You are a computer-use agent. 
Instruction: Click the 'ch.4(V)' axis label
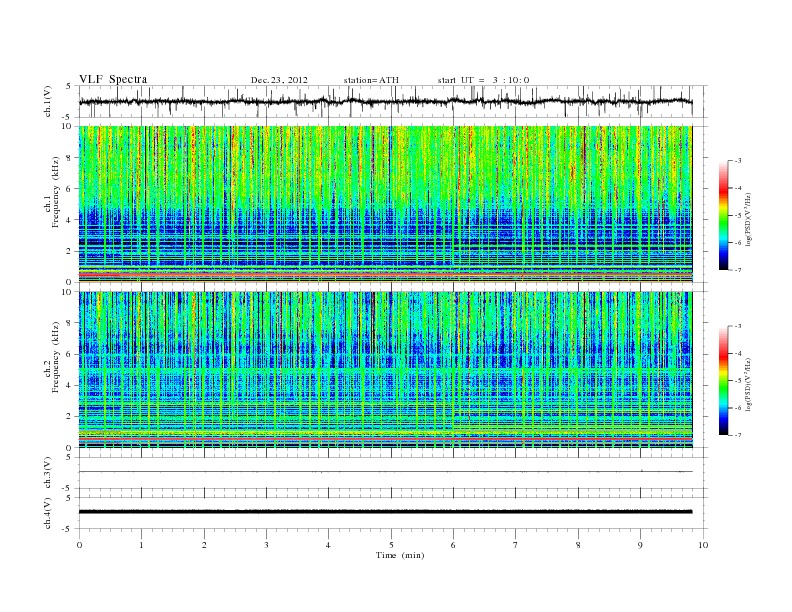pos(48,513)
